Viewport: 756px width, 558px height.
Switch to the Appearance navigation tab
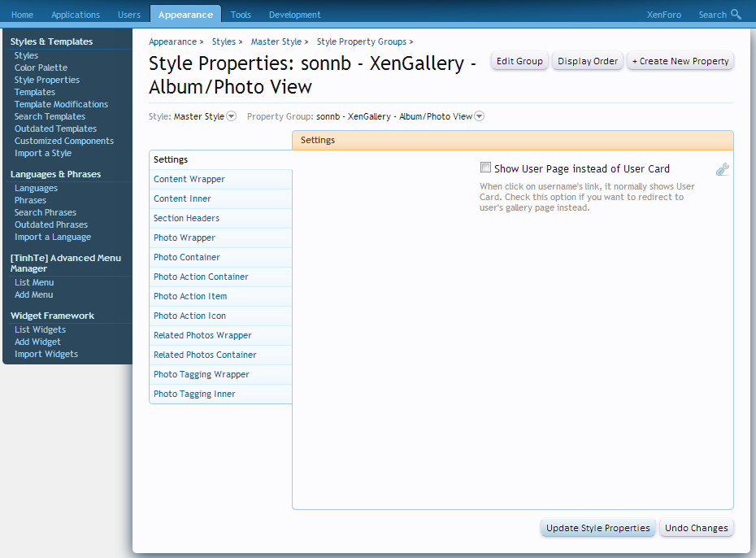pos(185,14)
